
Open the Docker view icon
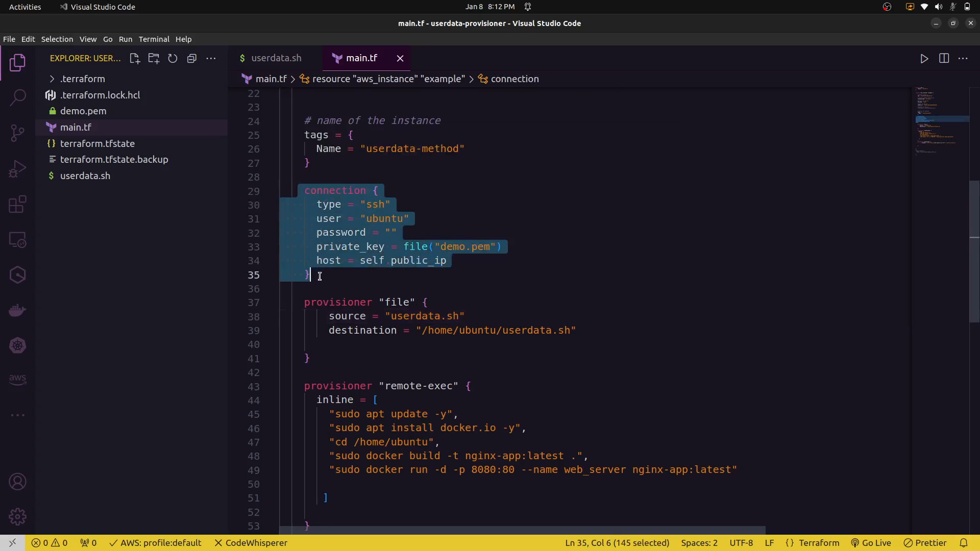[x=18, y=310]
